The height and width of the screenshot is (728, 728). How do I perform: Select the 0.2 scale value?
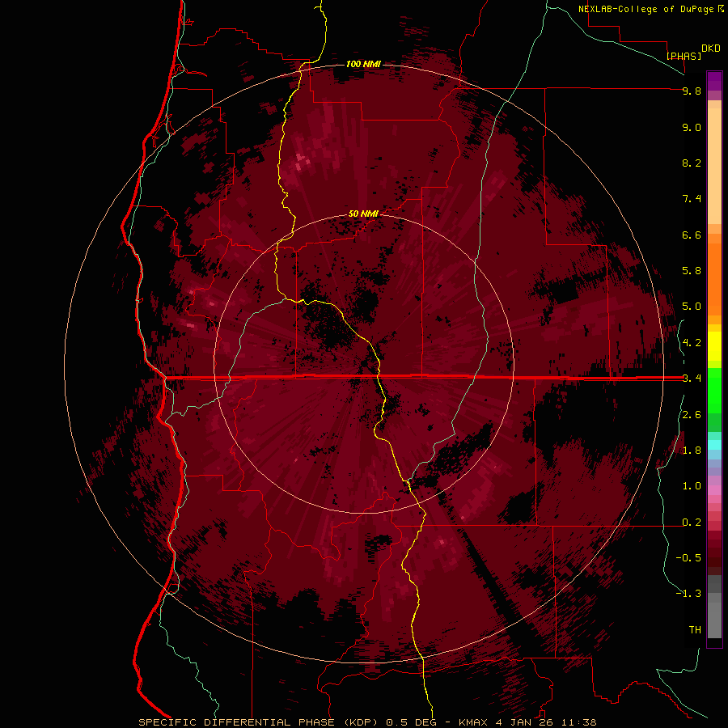tap(692, 523)
